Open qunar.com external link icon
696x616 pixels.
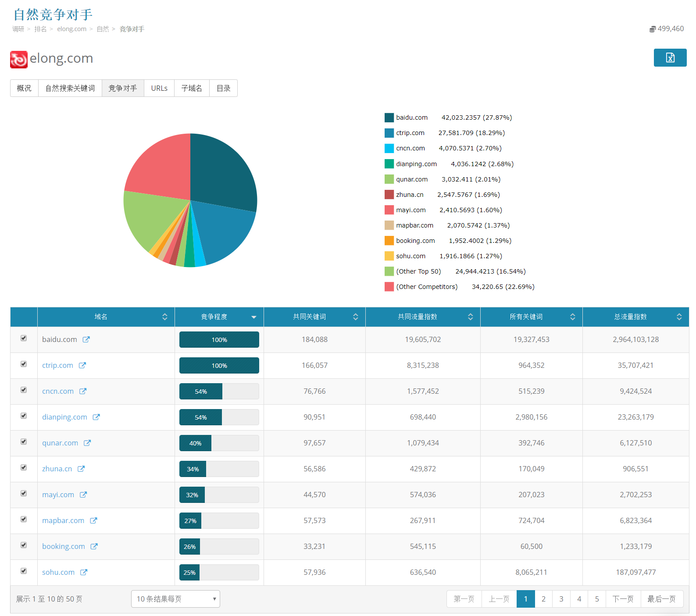click(87, 443)
